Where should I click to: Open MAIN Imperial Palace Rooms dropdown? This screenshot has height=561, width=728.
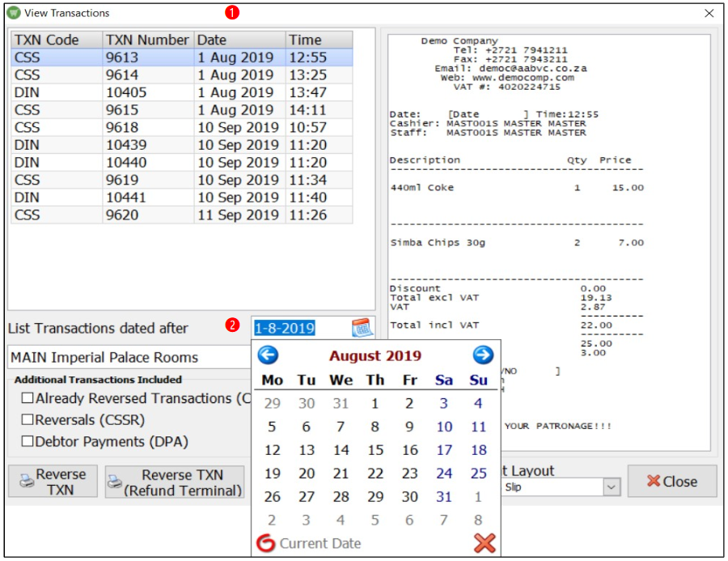tap(129, 357)
